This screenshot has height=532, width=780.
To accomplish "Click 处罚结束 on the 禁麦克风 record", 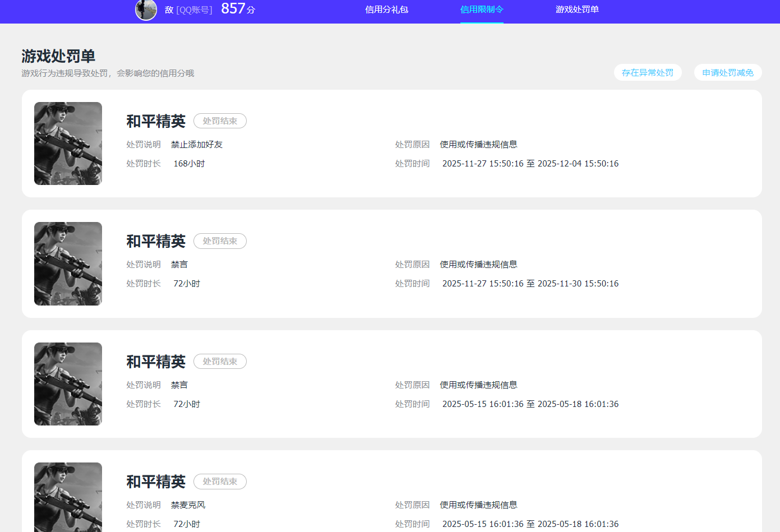I will click(x=220, y=482).
